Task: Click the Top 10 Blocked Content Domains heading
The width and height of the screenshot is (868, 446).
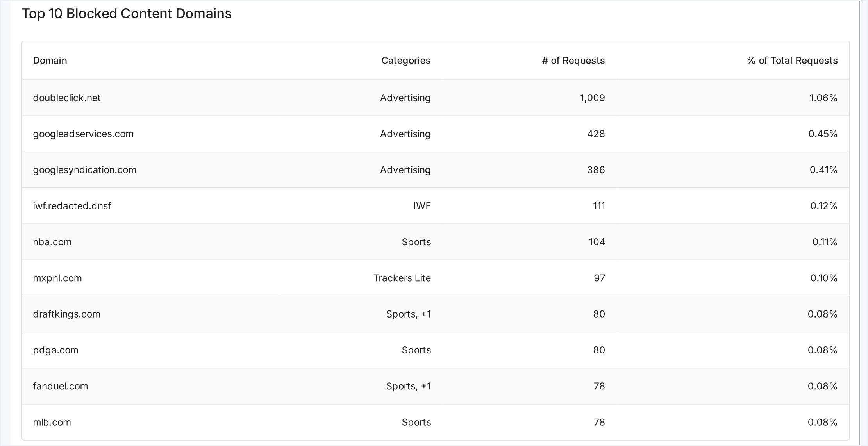Action: [x=127, y=14]
